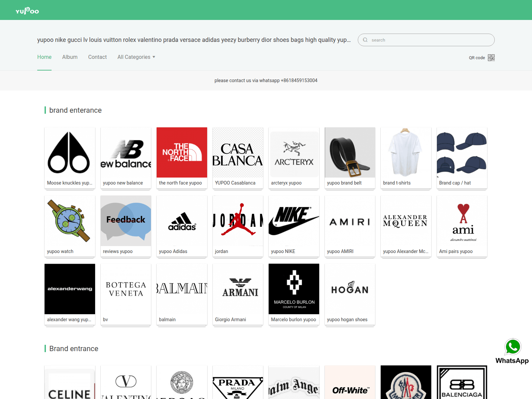Open the alexanderwang black logo thumbnail
Screen dimensions: 532x399
coord(70,289)
